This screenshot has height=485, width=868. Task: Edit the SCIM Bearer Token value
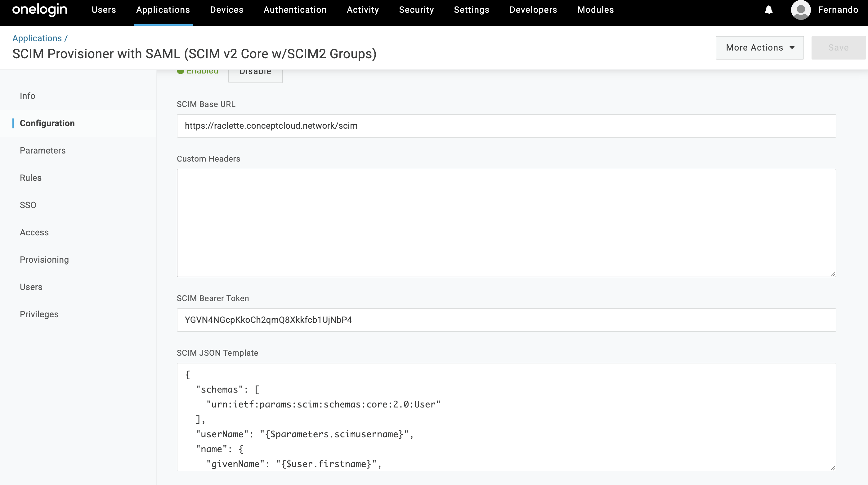click(505, 320)
